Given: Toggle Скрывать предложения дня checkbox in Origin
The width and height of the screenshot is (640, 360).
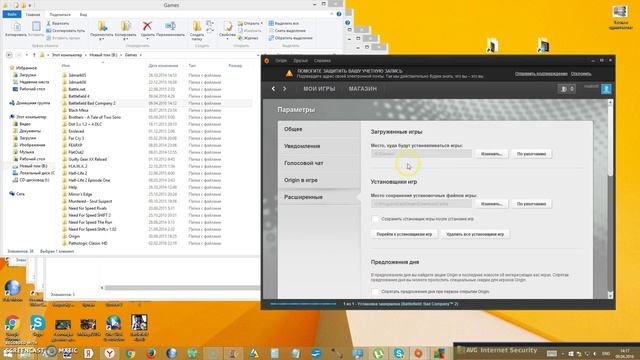Looking at the screenshot, I should [375, 292].
